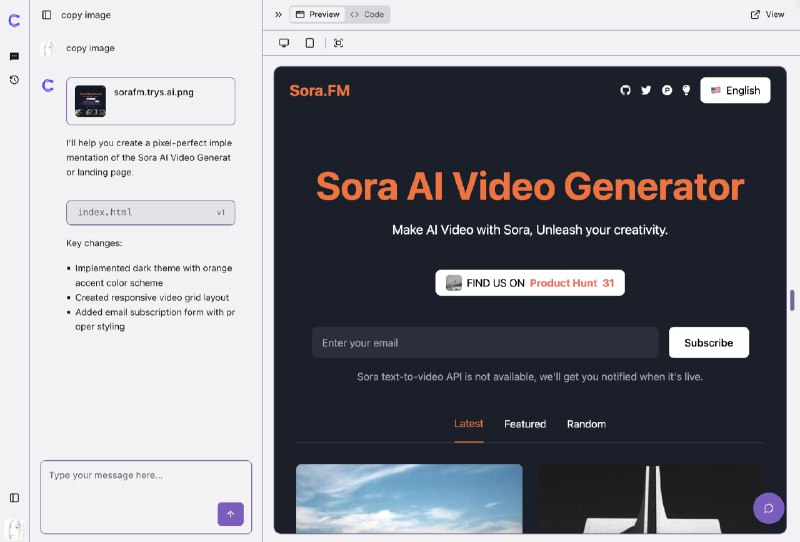The width and height of the screenshot is (800, 542).
Task: Click the 'FIND US ON Product Hunt' badge
Action: (530, 283)
